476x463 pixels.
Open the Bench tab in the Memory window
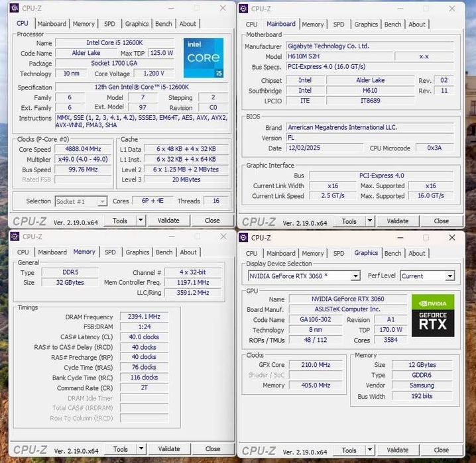click(164, 252)
